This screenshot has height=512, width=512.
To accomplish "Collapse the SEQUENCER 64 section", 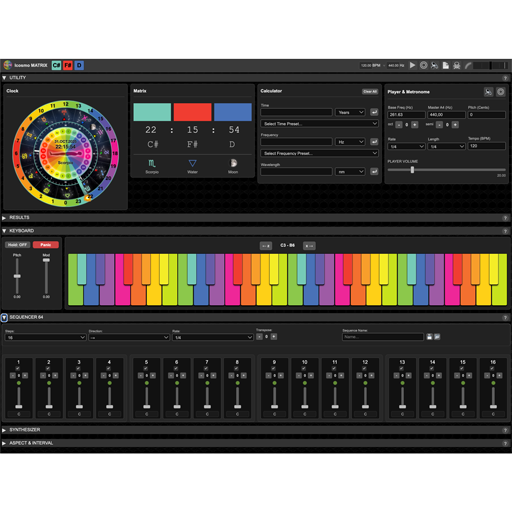I will coord(4,318).
